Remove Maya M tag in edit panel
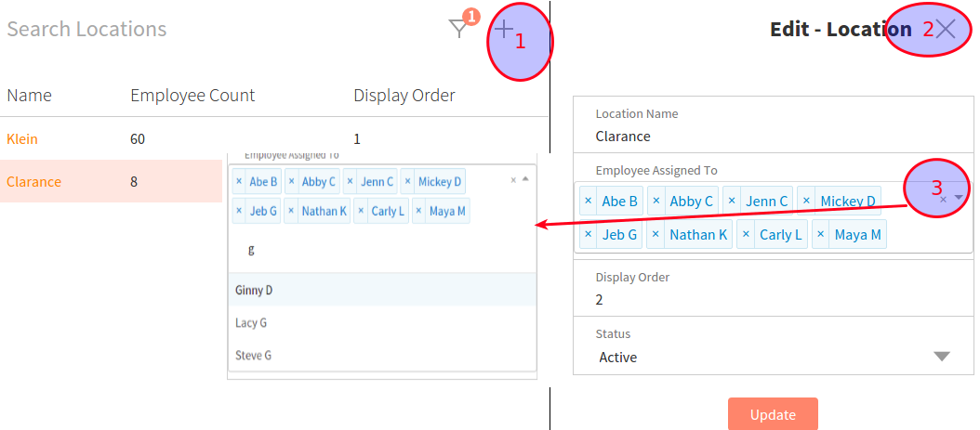 coord(820,234)
